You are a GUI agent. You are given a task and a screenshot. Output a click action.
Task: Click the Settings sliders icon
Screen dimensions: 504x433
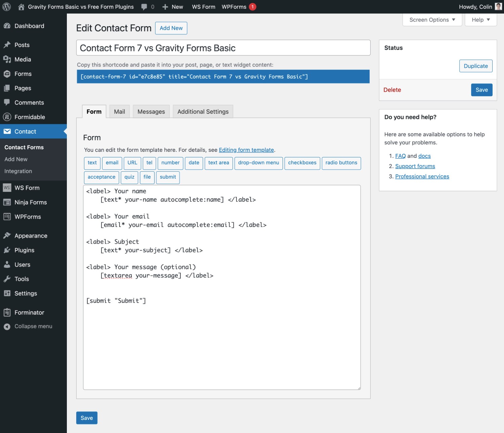coord(7,293)
